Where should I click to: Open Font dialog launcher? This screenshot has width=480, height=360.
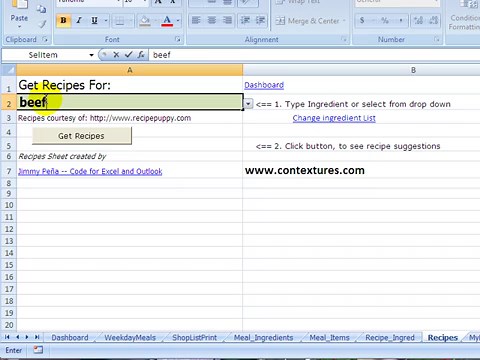178,40
